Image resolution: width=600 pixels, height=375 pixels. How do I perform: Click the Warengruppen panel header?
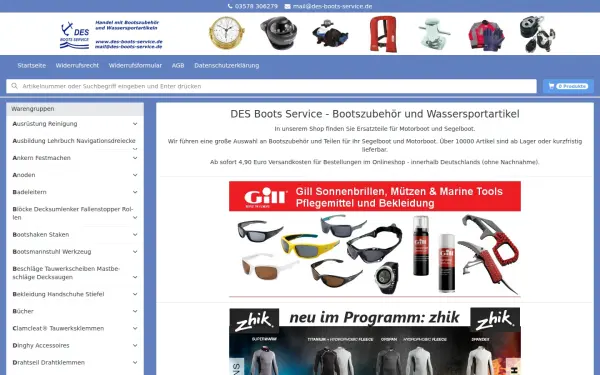click(x=75, y=109)
